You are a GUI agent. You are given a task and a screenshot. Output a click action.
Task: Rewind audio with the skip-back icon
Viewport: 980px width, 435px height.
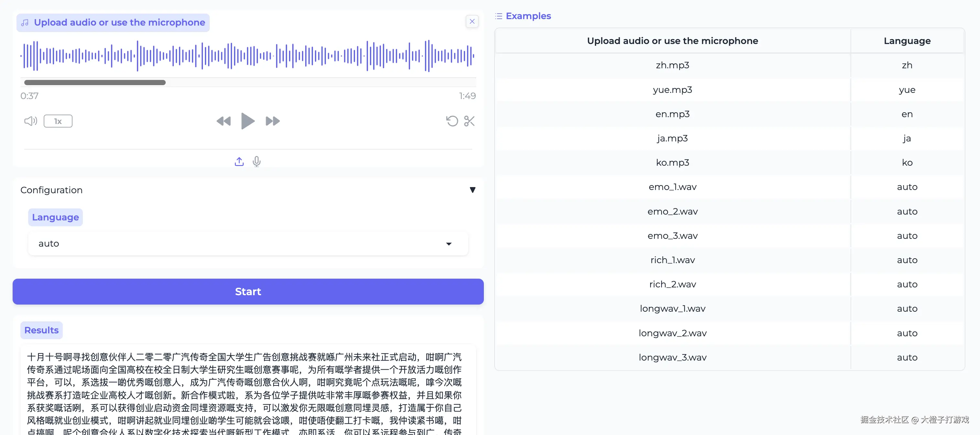[x=223, y=121]
